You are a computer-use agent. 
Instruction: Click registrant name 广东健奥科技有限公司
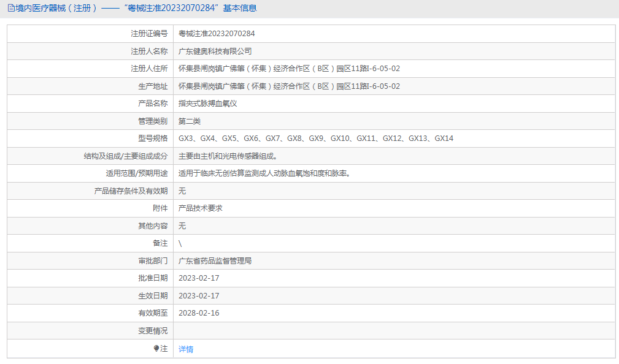pyautogui.click(x=215, y=51)
